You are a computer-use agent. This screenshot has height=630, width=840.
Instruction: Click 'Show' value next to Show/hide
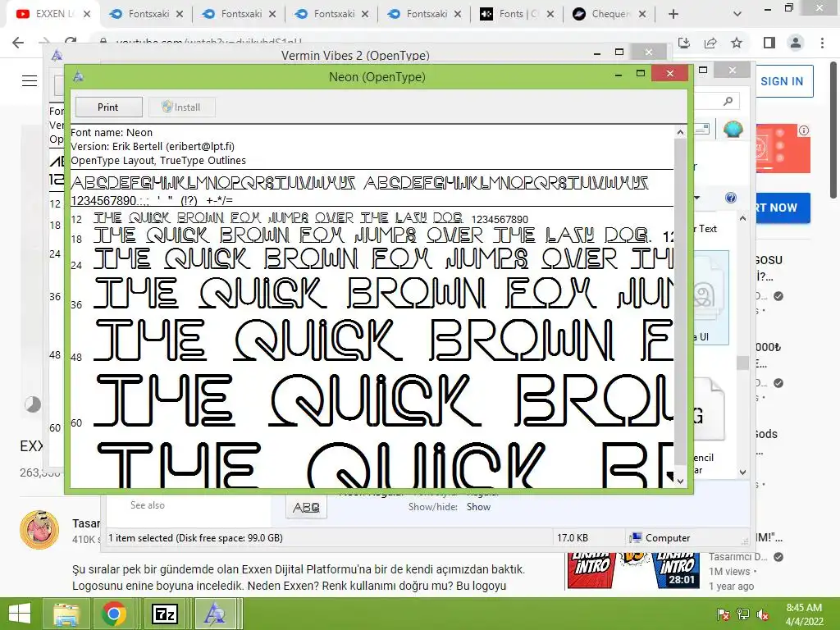click(478, 507)
